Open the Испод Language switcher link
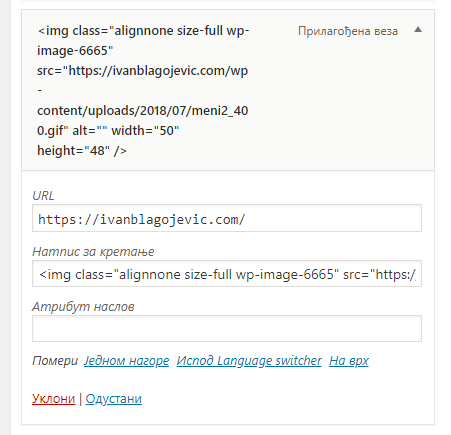Screen dimensions: 451x435 point(249,361)
